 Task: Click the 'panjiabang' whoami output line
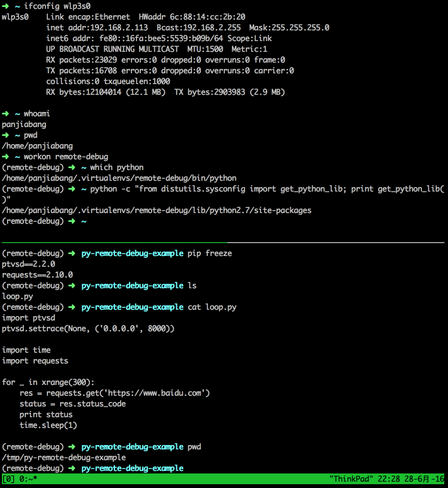coord(24,125)
